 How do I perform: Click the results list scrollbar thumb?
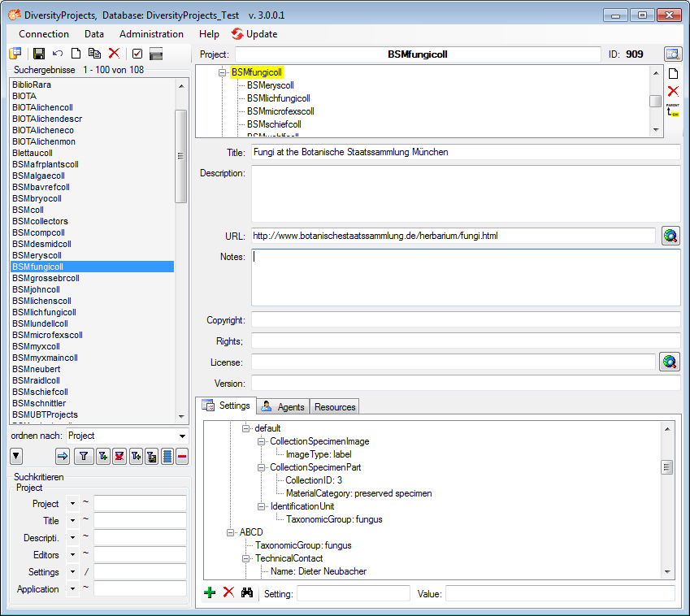point(181,156)
